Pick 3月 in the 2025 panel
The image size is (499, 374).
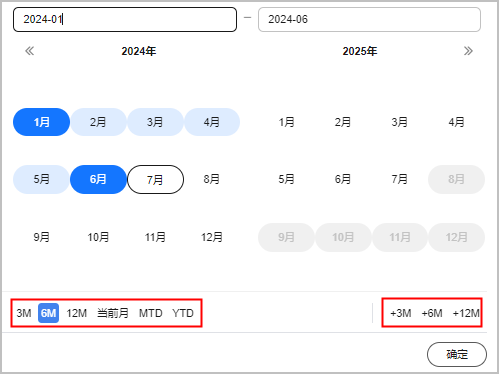click(x=399, y=122)
